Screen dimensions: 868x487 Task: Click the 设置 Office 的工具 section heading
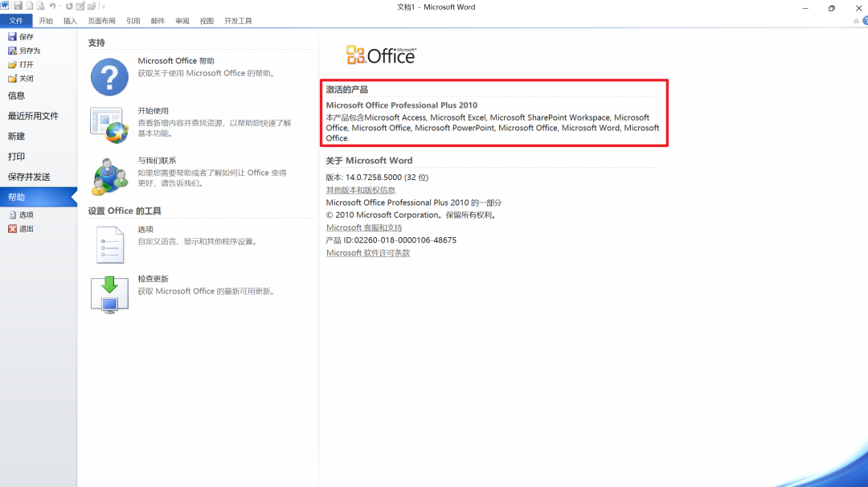(125, 211)
